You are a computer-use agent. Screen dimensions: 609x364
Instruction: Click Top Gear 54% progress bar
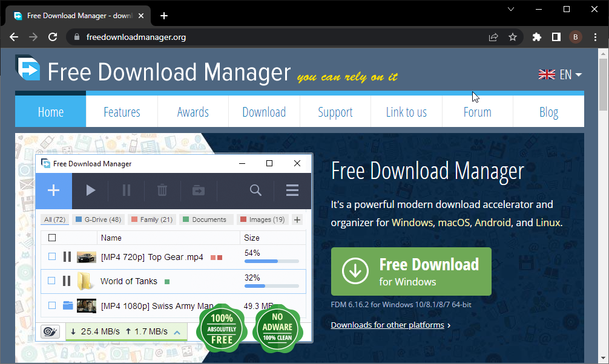(271, 261)
